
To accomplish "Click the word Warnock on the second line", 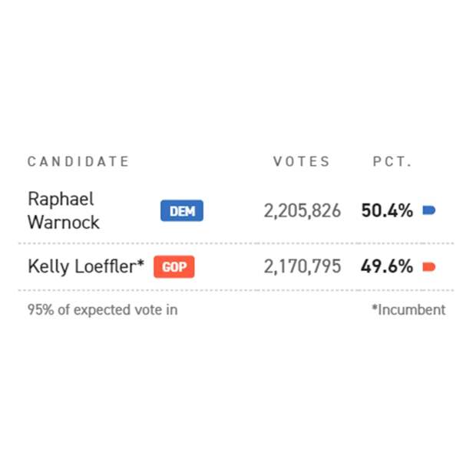I will 64,222.
